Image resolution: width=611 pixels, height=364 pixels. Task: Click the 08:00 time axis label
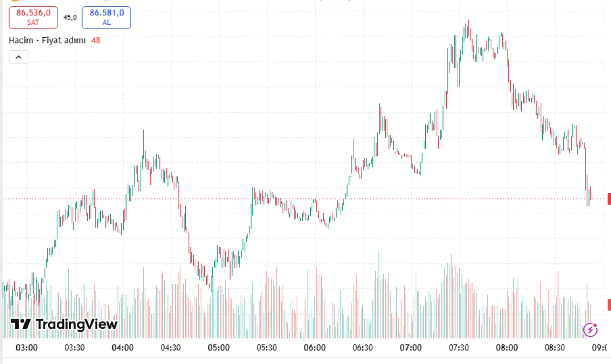click(506, 348)
